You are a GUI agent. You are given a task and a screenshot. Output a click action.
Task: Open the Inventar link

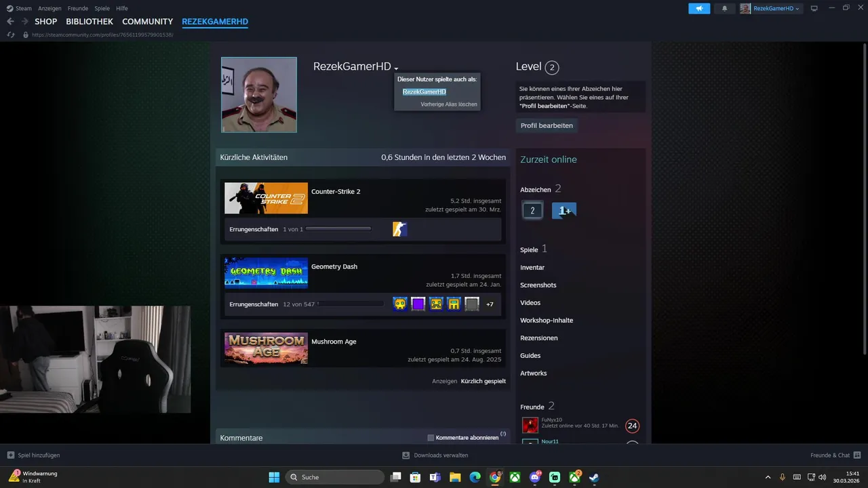click(532, 268)
